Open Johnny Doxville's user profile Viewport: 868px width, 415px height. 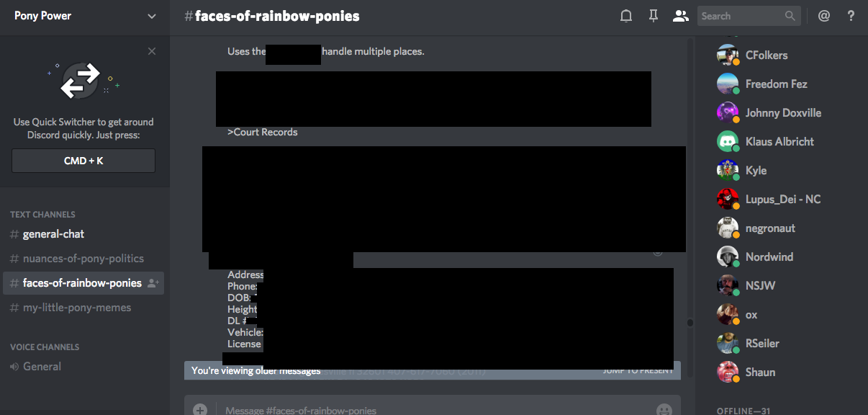pos(782,113)
